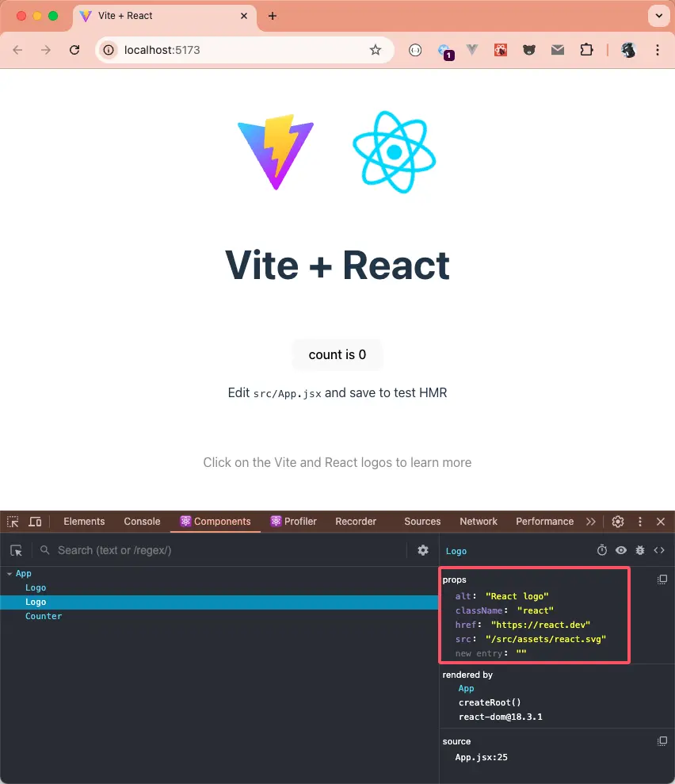Edit the src prop value

[546, 639]
